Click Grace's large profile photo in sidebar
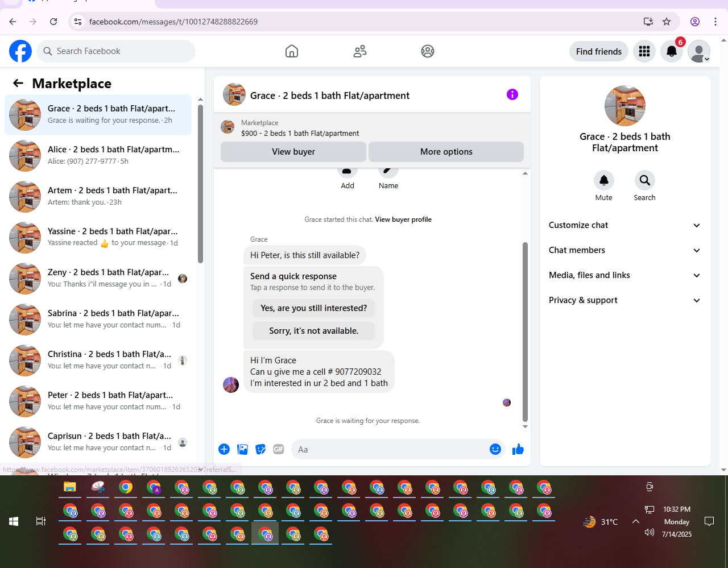Viewport: 728px width, 568px height. pos(625,106)
